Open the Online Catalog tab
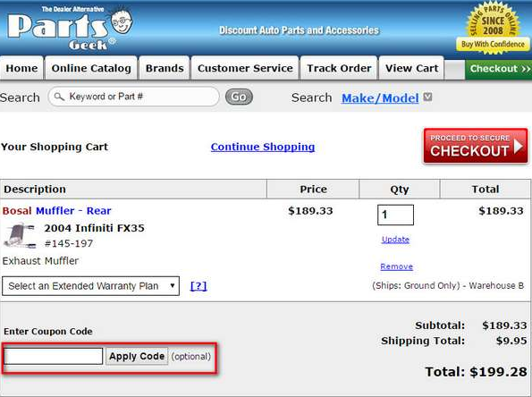The image size is (532, 397). point(91,68)
